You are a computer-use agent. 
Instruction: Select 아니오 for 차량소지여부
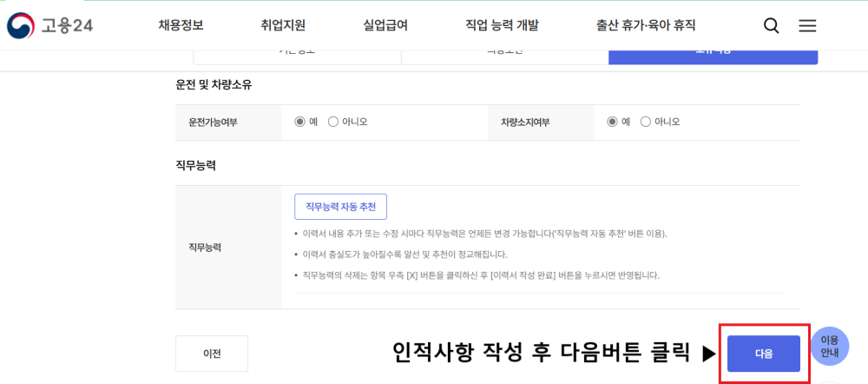coord(646,122)
